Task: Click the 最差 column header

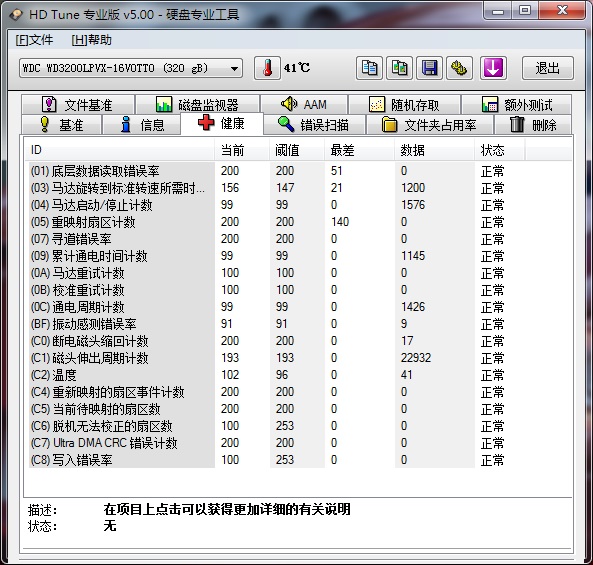Action: click(x=359, y=150)
